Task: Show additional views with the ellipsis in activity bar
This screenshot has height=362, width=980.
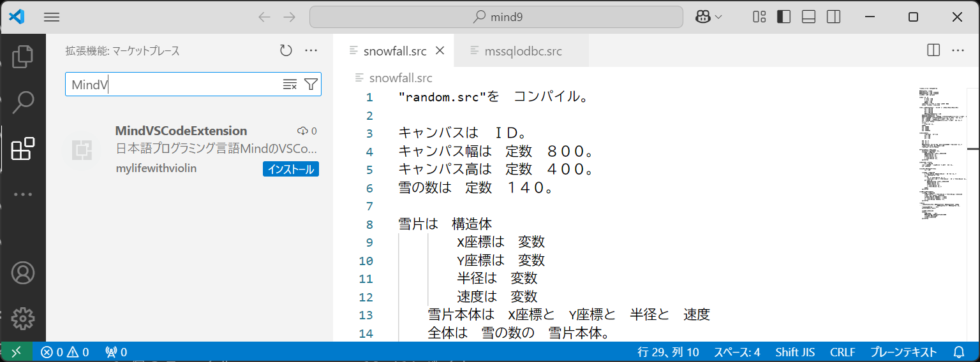Action: point(23,194)
